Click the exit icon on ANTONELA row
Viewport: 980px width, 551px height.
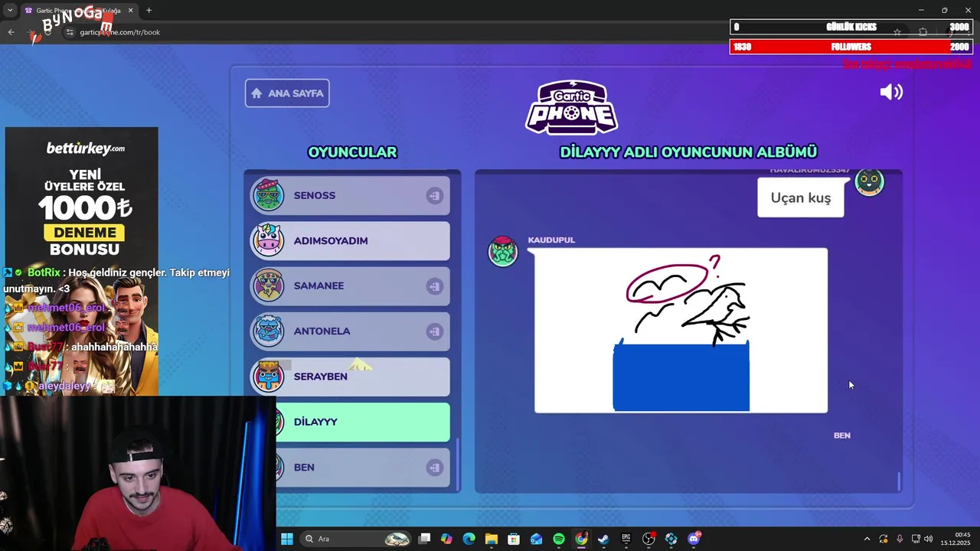point(434,331)
